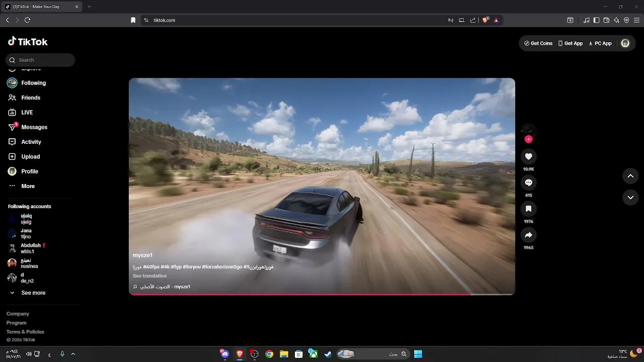Viewport: 644px width, 362px height.
Task: Open the tab search icon in toolbar
Action: [x=570, y=20]
